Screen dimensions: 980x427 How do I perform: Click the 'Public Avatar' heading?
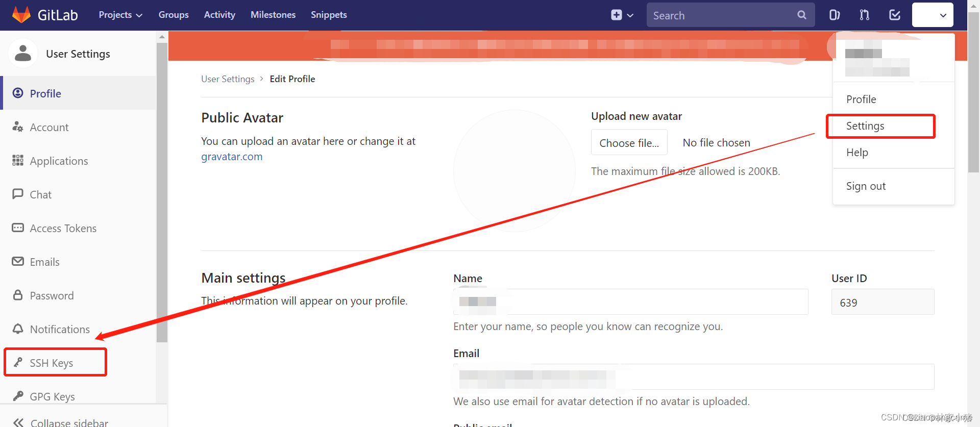pos(242,118)
